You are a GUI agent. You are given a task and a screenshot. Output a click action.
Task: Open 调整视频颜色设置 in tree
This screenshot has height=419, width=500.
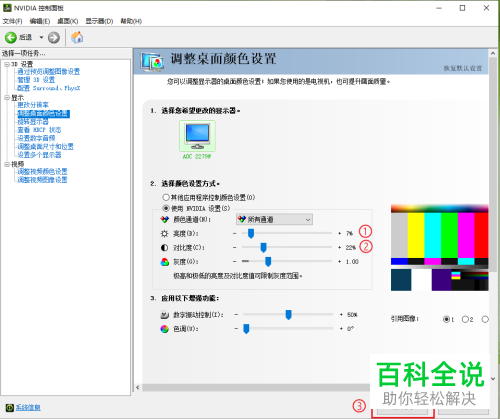[x=42, y=172]
